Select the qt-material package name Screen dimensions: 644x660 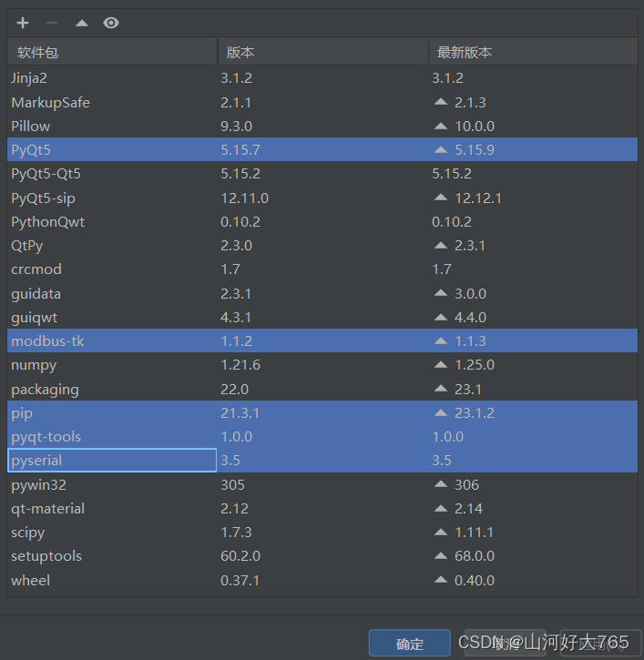(x=48, y=509)
